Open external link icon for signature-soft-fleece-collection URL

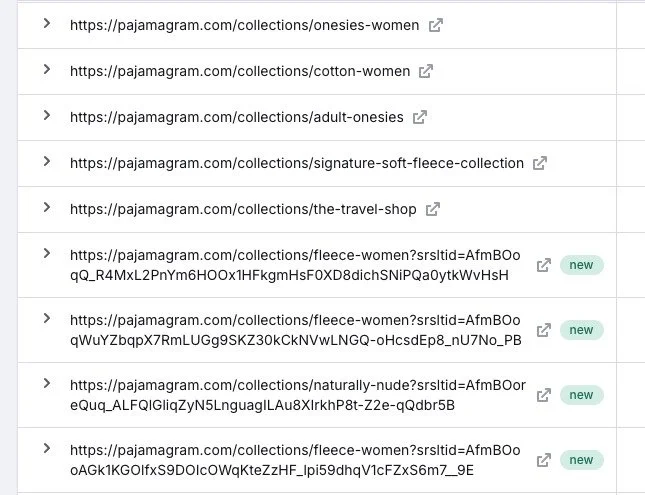pyautogui.click(x=540, y=163)
